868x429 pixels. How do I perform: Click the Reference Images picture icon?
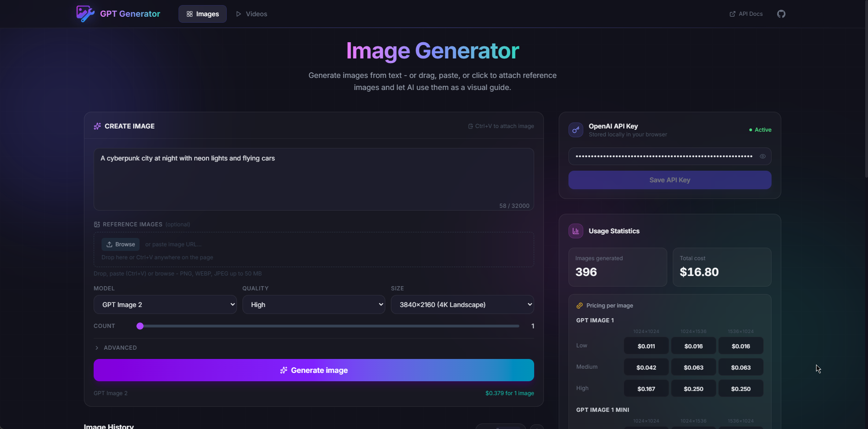coord(97,224)
